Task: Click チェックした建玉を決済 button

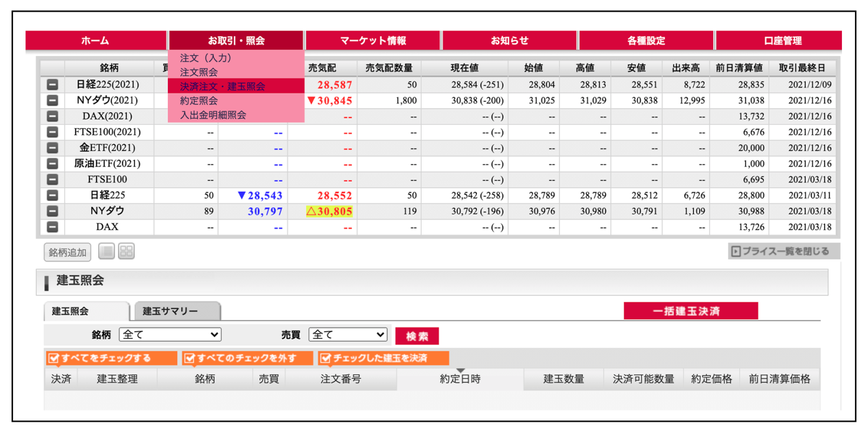Action: 383,358
